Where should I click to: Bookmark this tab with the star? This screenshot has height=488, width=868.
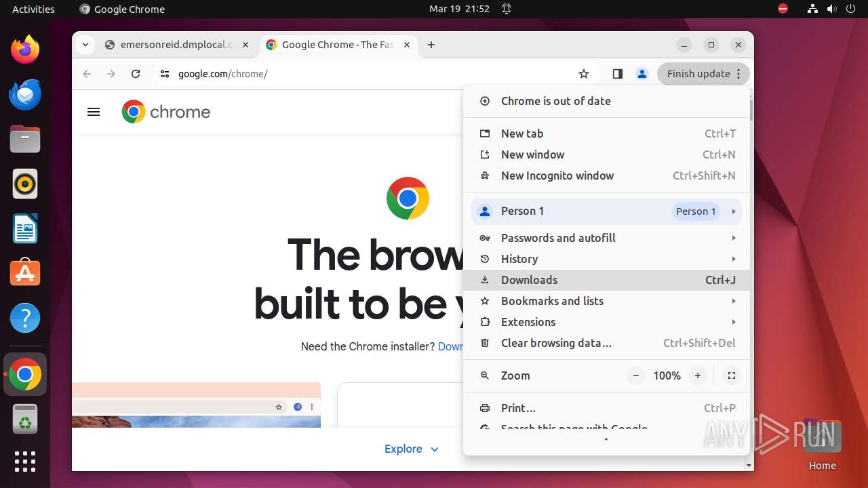pyautogui.click(x=584, y=74)
